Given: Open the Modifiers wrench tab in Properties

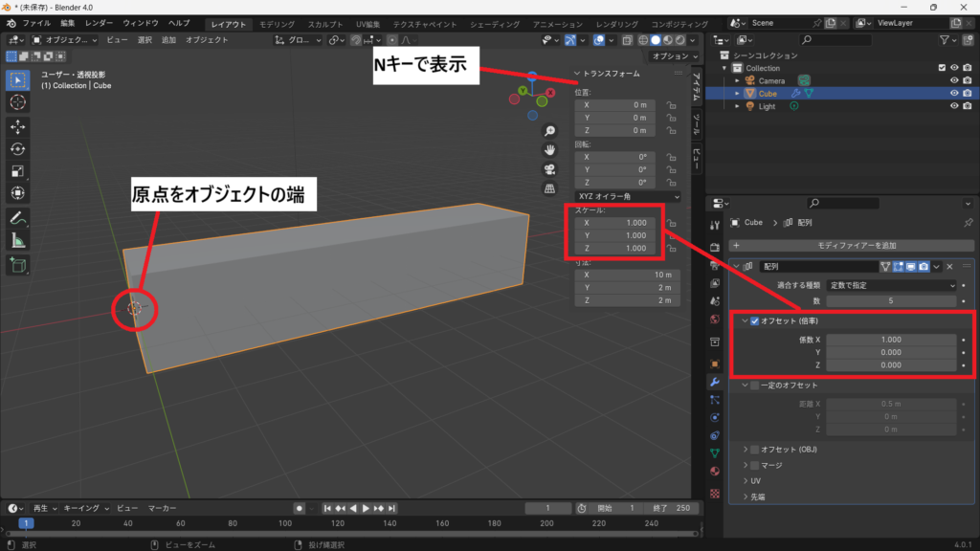Looking at the screenshot, I should (714, 381).
